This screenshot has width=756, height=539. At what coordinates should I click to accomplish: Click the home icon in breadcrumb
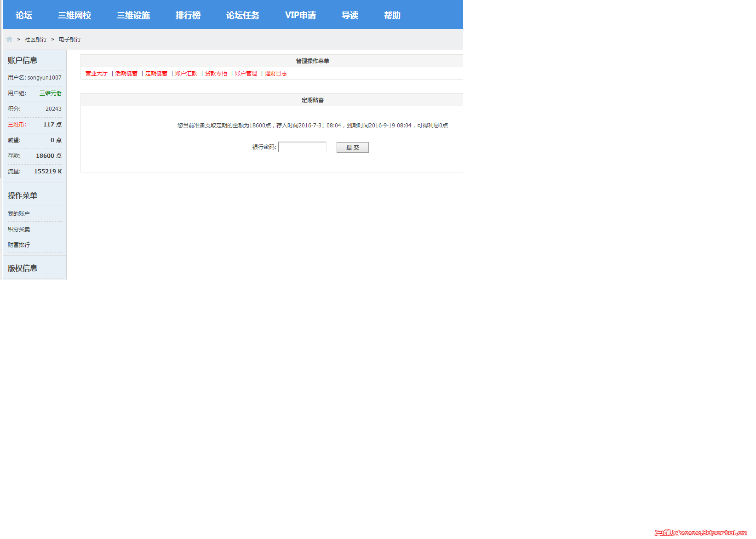pos(9,39)
